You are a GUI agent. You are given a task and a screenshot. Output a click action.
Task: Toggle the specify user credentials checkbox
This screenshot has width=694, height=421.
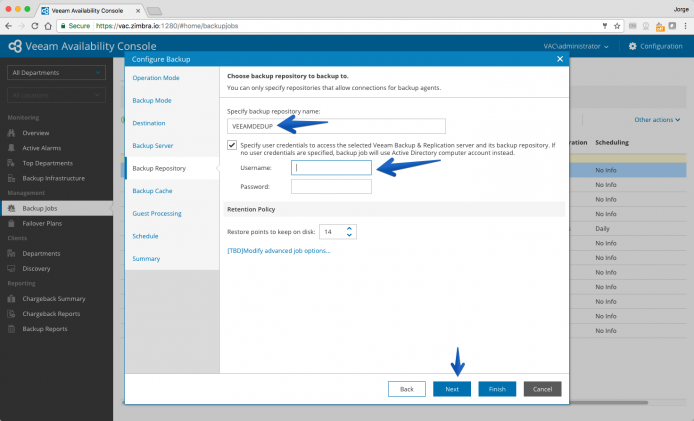point(232,145)
